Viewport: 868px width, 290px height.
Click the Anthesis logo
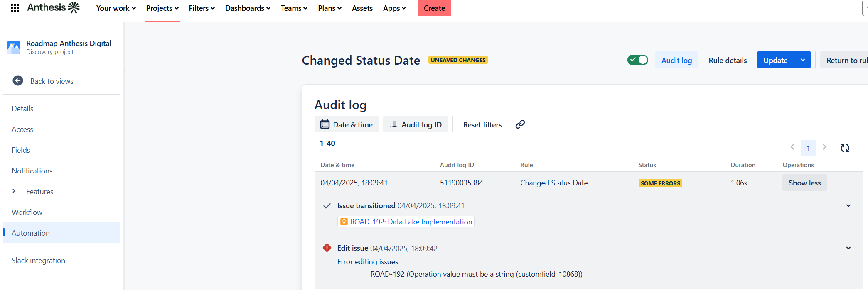coord(53,7)
